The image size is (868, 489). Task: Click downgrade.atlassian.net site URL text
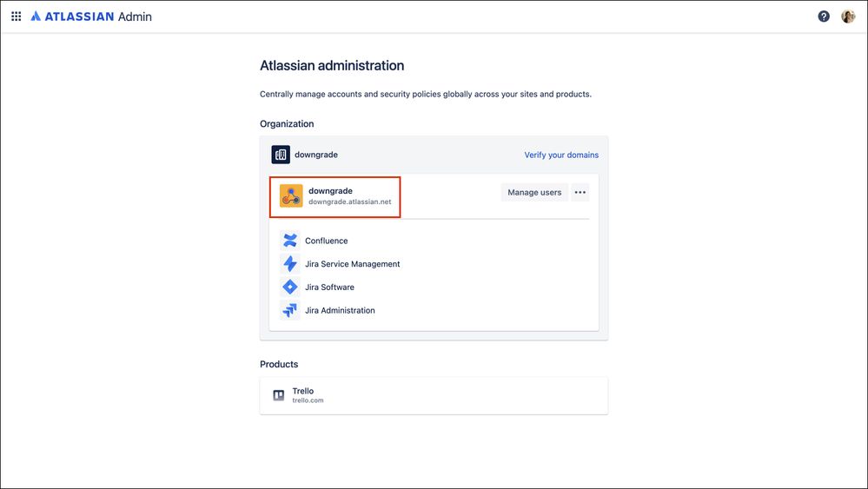click(x=350, y=202)
